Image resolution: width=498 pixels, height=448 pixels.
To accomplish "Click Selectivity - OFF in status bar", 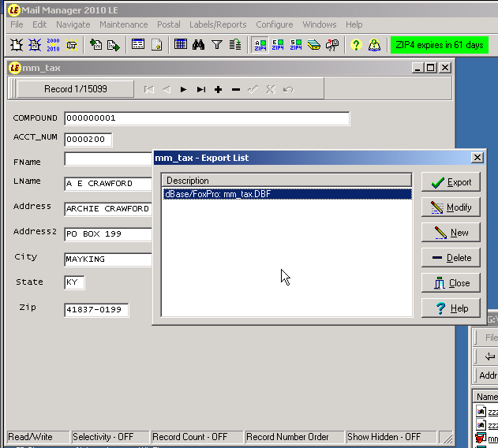I will pyautogui.click(x=110, y=437).
